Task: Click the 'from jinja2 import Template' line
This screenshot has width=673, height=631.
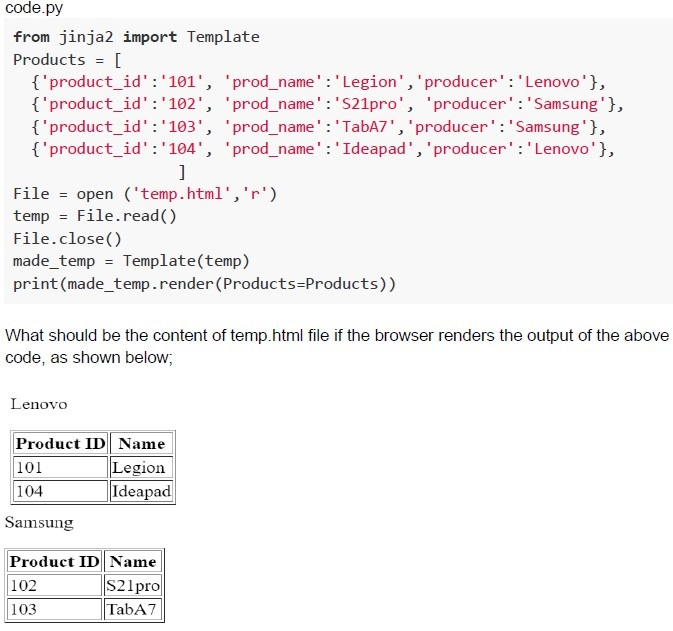Action: (x=136, y=37)
